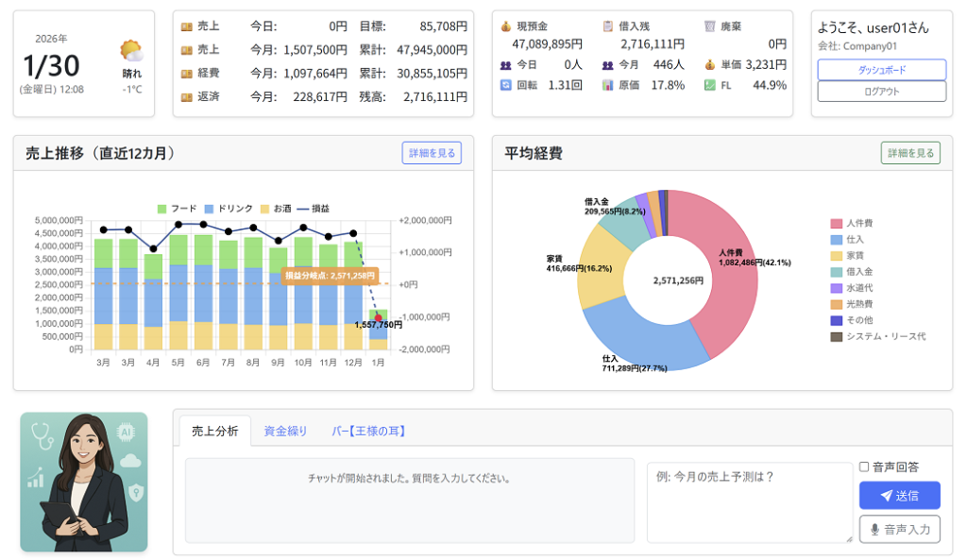Click the trash bin icon beside 廃棄
967x560 pixels.
(x=710, y=26)
